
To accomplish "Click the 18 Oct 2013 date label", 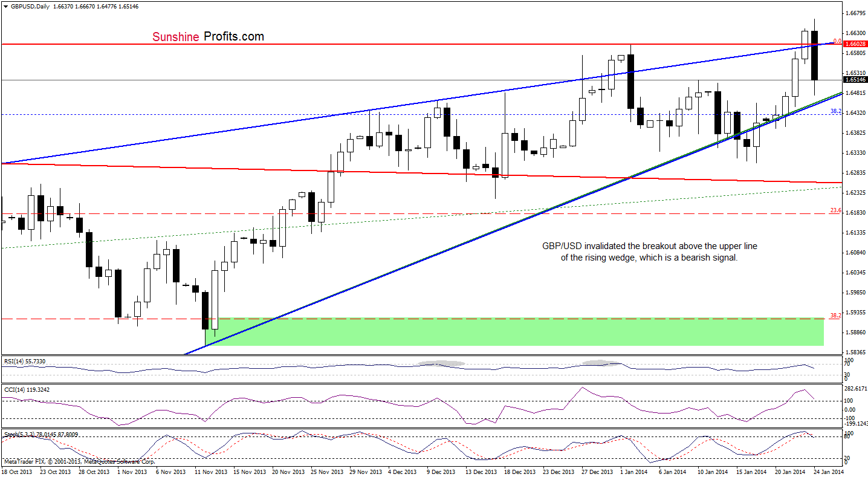I will (x=17, y=471).
